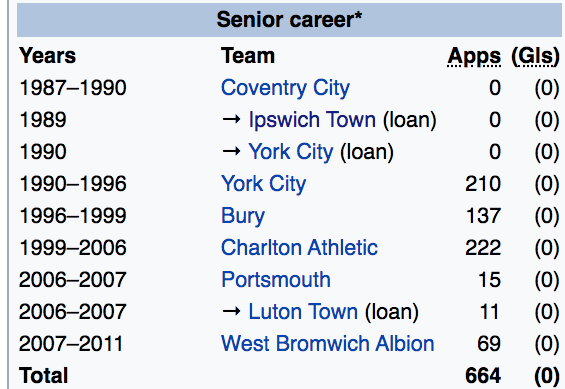
Task: Click the Apps abbreviation header
Action: click(474, 57)
